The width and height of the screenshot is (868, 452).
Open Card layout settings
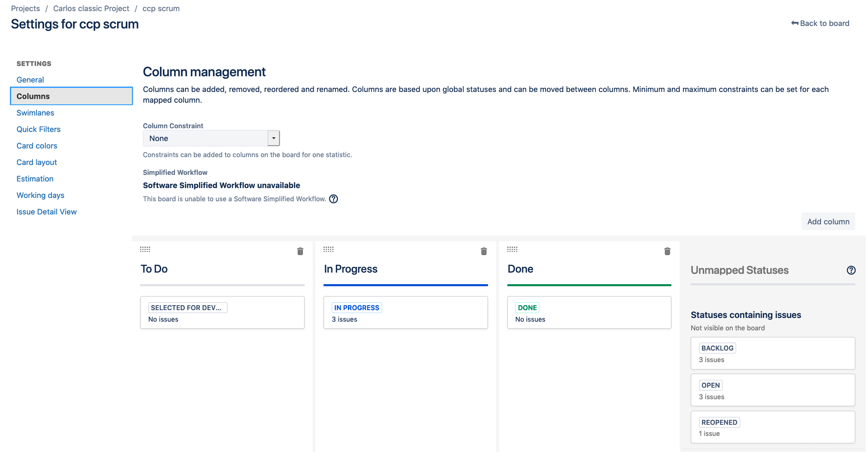(37, 162)
